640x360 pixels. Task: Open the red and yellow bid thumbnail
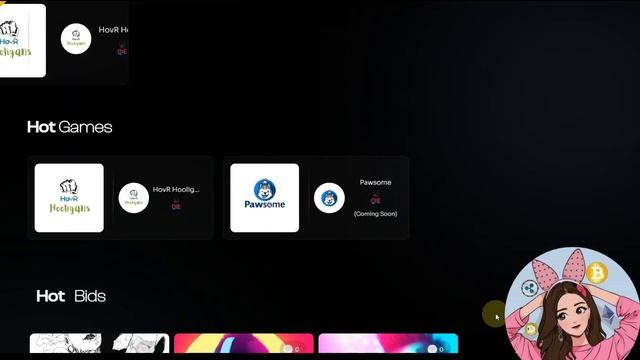pos(244,343)
